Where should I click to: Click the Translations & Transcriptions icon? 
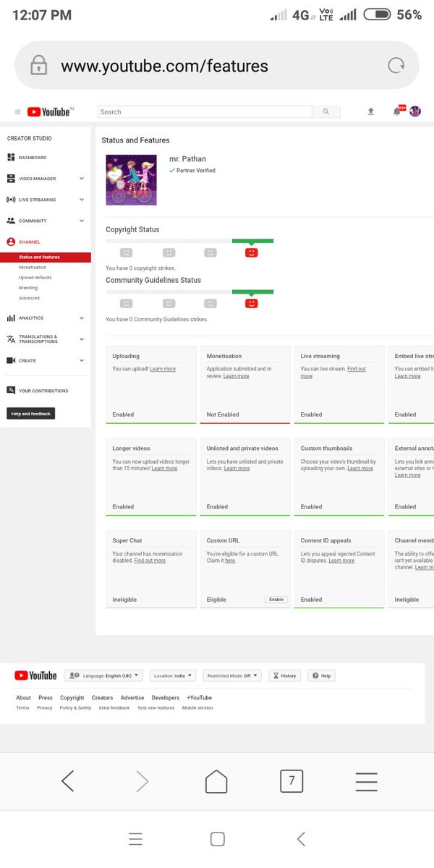tap(11, 339)
